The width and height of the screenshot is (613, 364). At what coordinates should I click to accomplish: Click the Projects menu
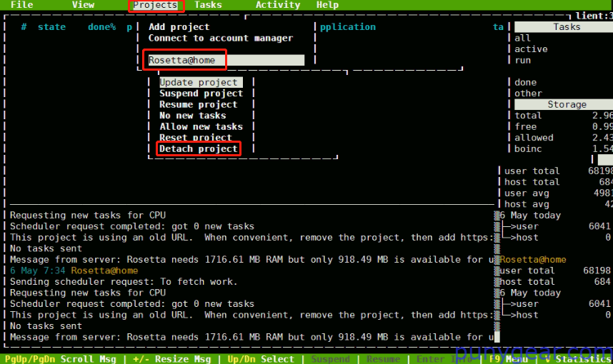click(x=155, y=5)
